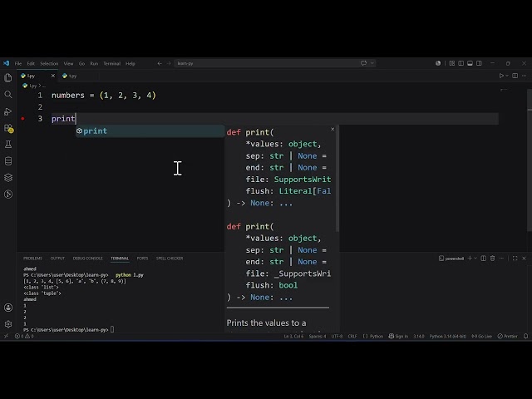Open Copilot chat dropdown chevron
Screen dimensions: 532x399
(x=372, y=63)
